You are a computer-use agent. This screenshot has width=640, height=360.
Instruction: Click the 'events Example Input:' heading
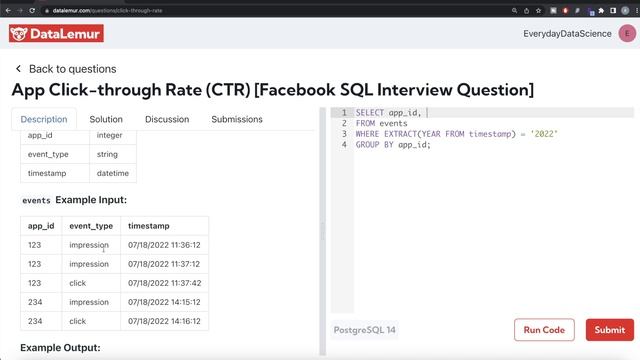click(x=74, y=200)
